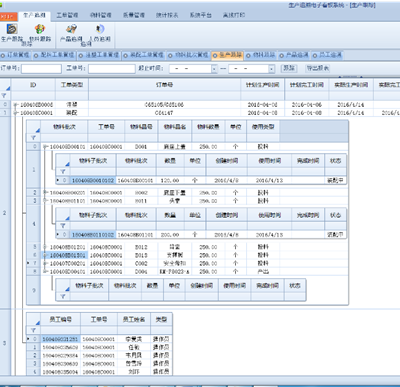The image size is (400, 387).
Task: Open the 物料跟踪 ribbon icon
Action: (x=40, y=33)
